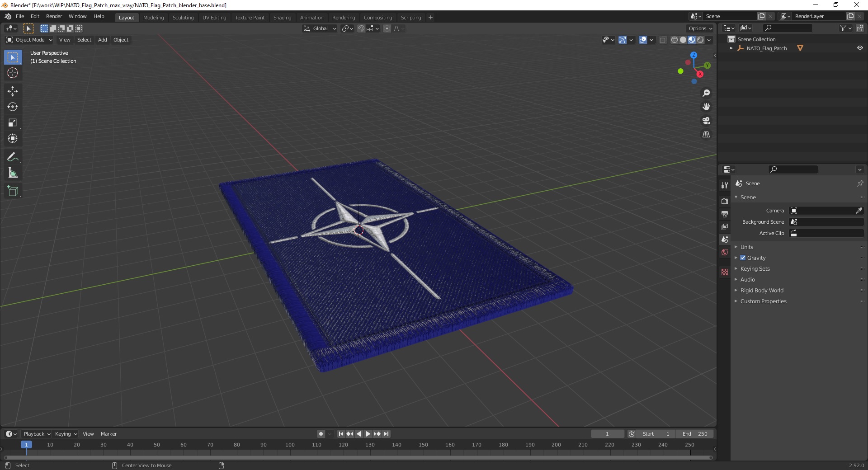
Task: Select the Move tool
Action: [13, 91]
